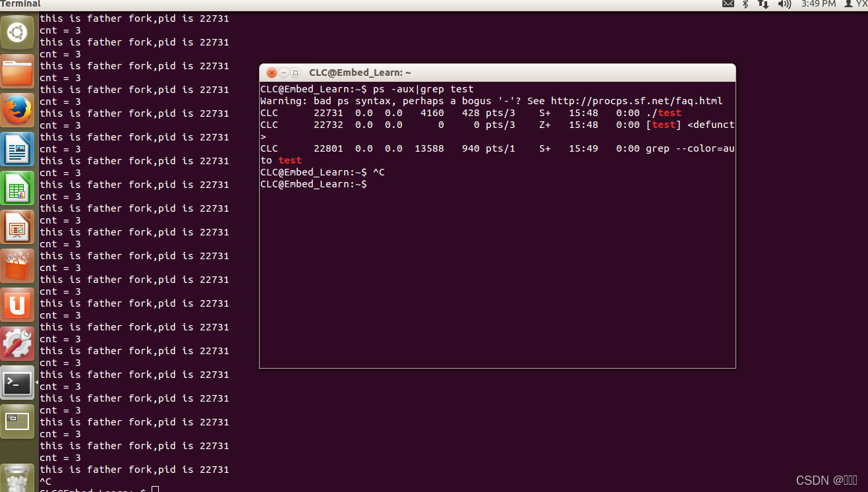Click the red './test' command text

point(664,113)
